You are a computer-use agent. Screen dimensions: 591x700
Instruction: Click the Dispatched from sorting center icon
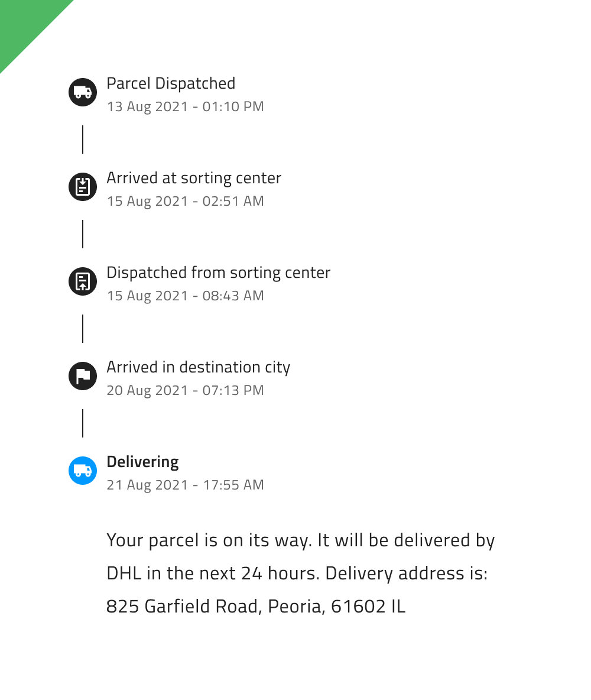tap(83, 281)
